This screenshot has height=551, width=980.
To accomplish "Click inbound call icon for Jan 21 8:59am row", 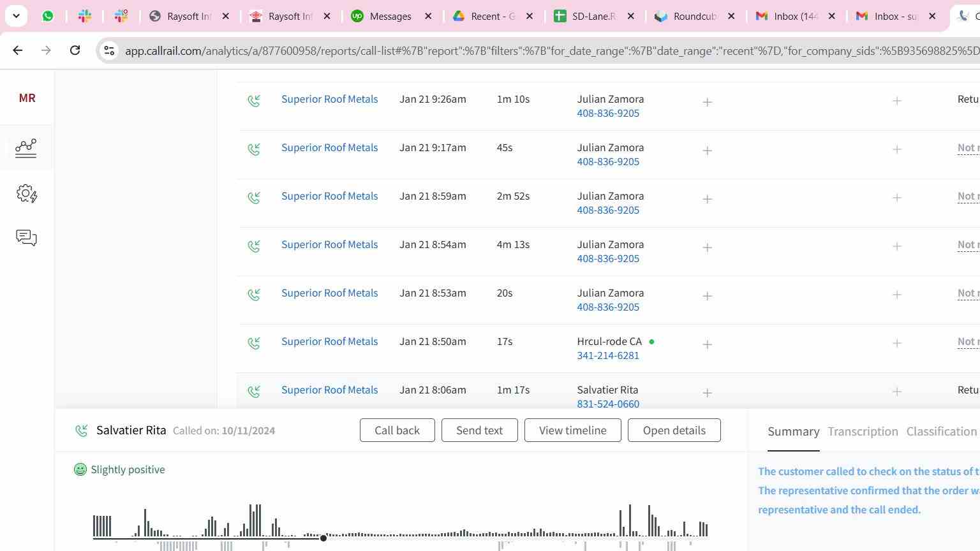I will coord(254,198).
